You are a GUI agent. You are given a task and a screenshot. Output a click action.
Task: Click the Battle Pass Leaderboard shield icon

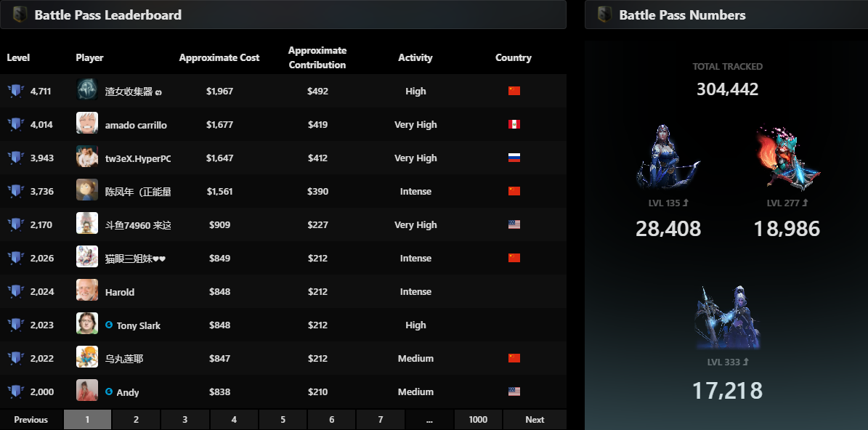point(20,15)
